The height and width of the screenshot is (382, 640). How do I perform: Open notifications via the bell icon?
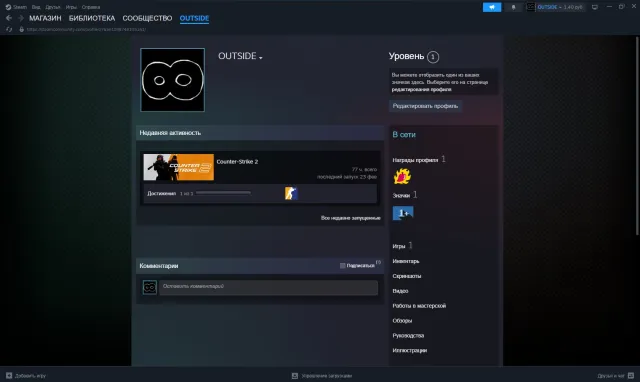pos(513,7)
